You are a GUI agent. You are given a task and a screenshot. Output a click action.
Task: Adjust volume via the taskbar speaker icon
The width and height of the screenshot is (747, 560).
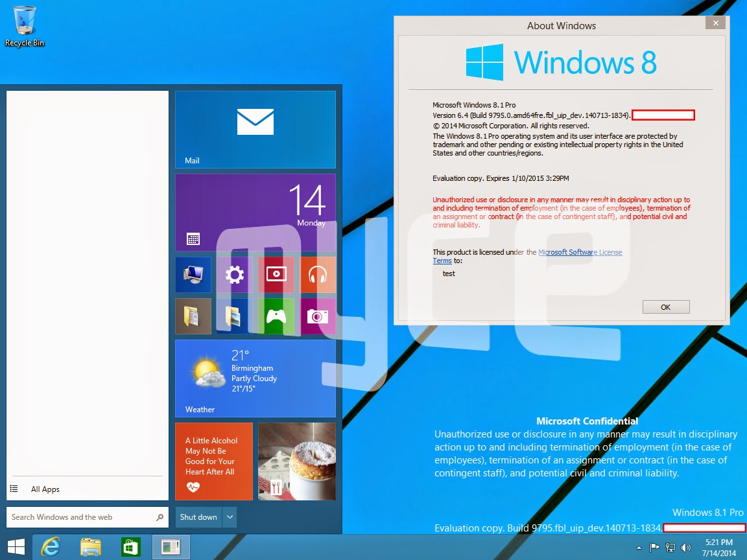click(685, 546)
